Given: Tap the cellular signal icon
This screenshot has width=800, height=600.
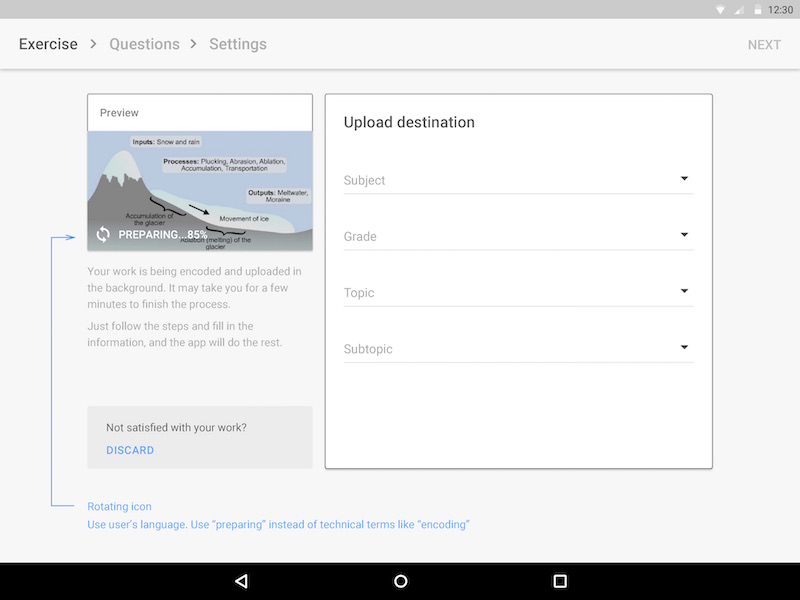Looking at the screenshot, I should click(739, 9).
